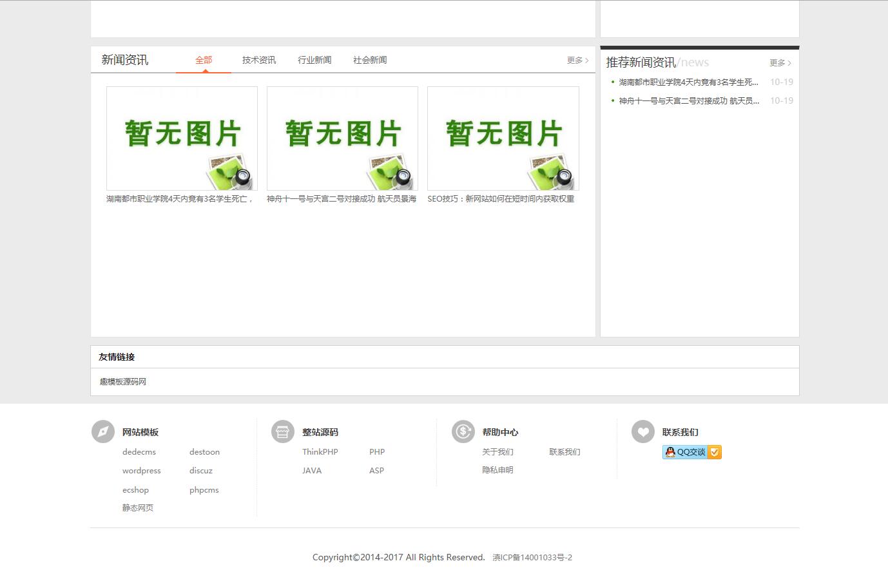Open the JAVA source link
Screen dimensions: 888x588
312,471
